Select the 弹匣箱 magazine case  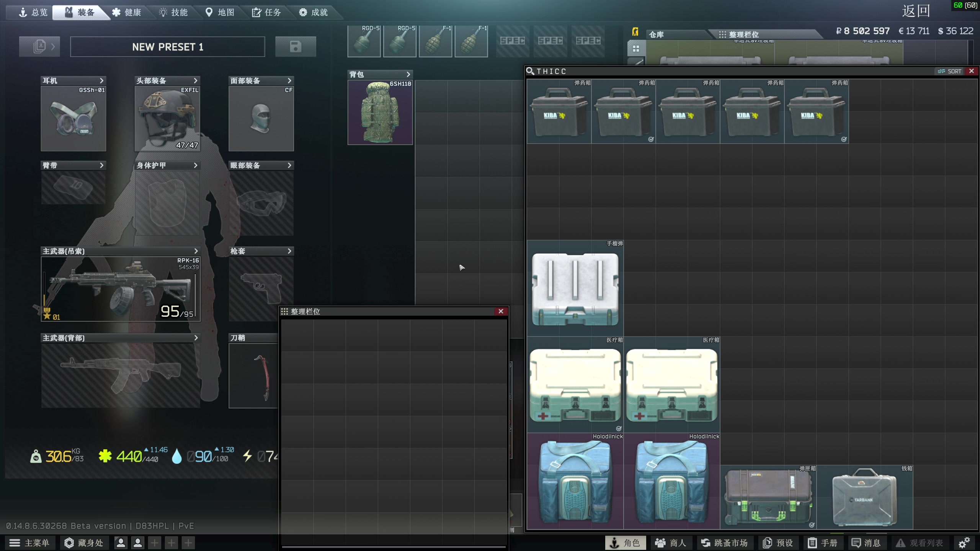tap(768, 497)
